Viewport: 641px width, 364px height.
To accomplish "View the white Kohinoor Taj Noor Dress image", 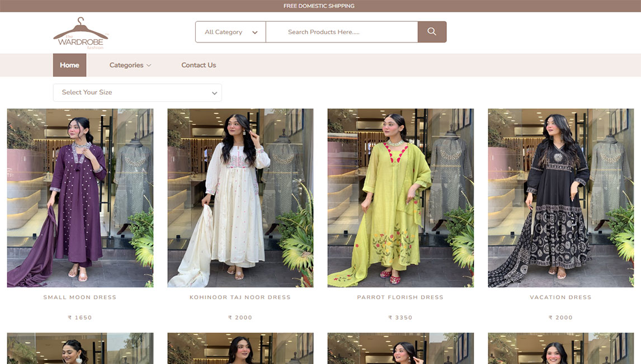I will click(241, 198).
